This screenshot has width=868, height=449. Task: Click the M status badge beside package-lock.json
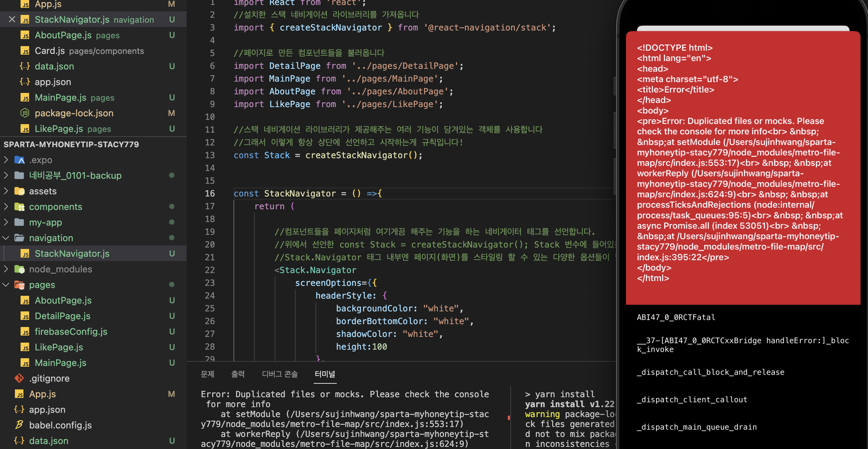[x=172, y=113]
